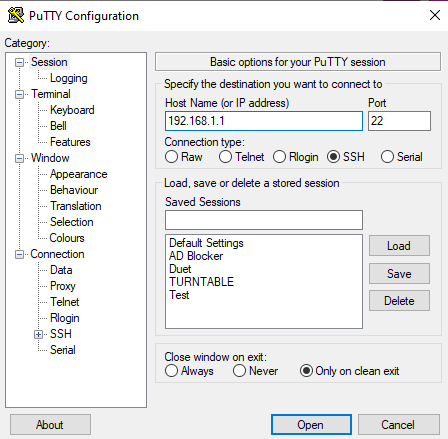Expand the SSH subcategory node
448x439 pixels.
point(39,334)
